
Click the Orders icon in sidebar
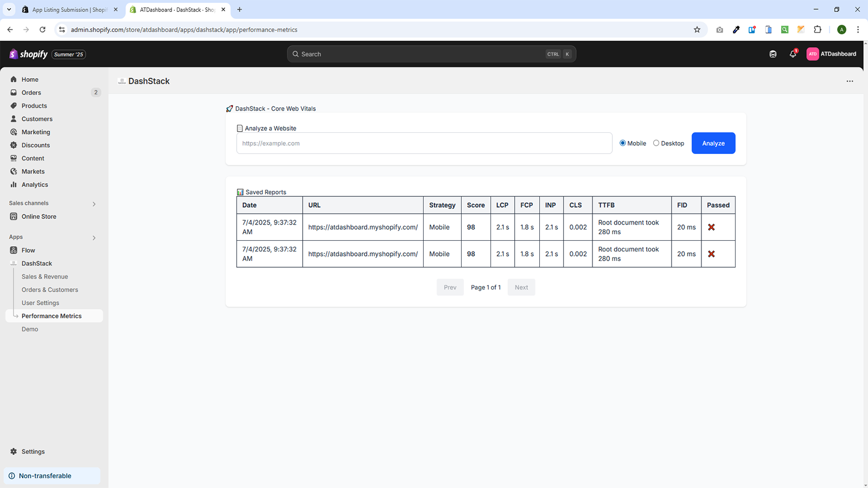[14, 93]
